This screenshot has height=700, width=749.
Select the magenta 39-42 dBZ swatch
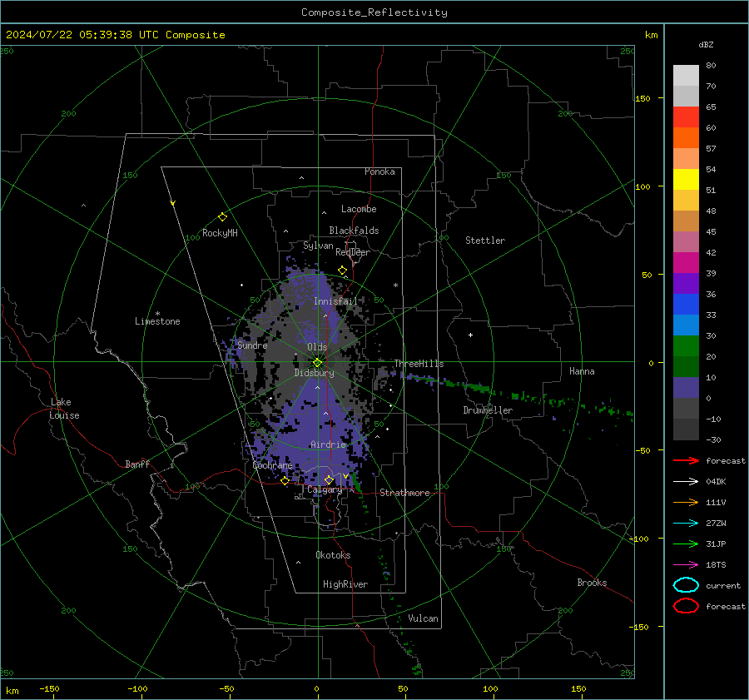tap(686, 263)
